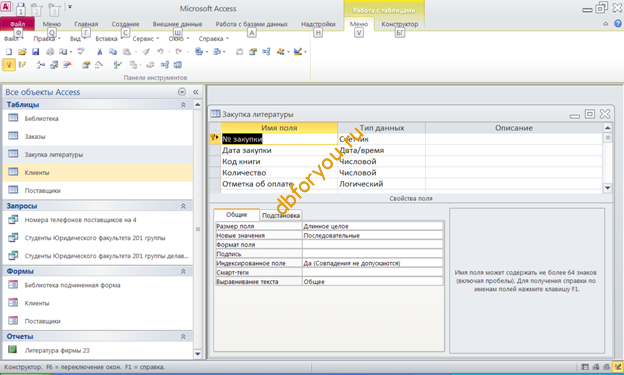
Task: Open the Справка dropdown menu
Action: 214,39
